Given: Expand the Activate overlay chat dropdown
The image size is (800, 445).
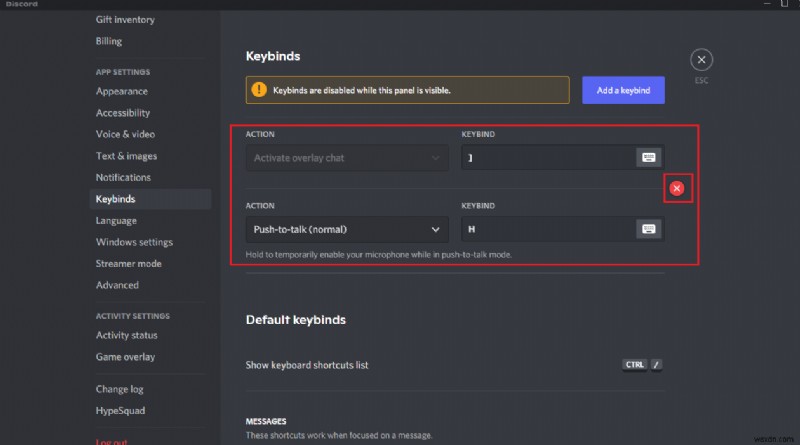Looking at the screenshot, I should pos(347,157).
